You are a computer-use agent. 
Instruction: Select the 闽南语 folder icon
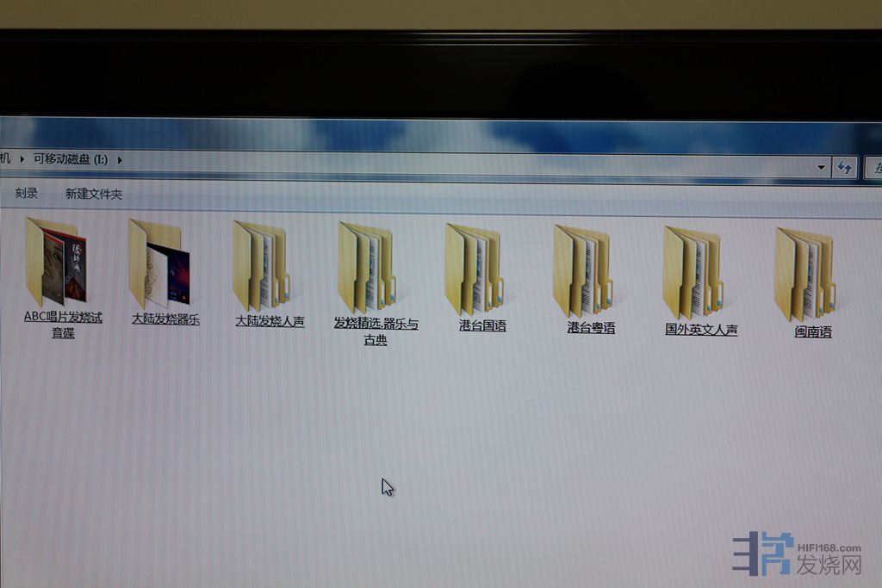(x=805, y=275)
